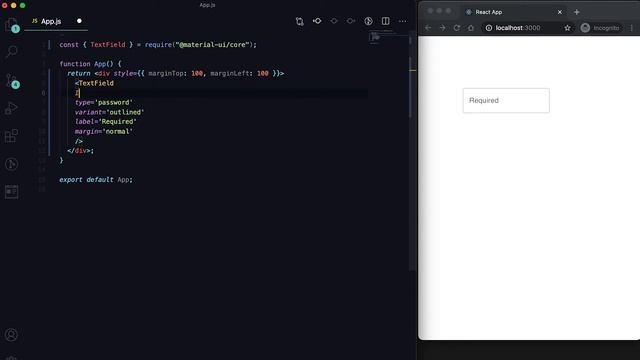Screen dimensions: 640x360
Task: Click the dimmed next-revision arrow icon in toolbar
Action: click(x=351, y=21)
